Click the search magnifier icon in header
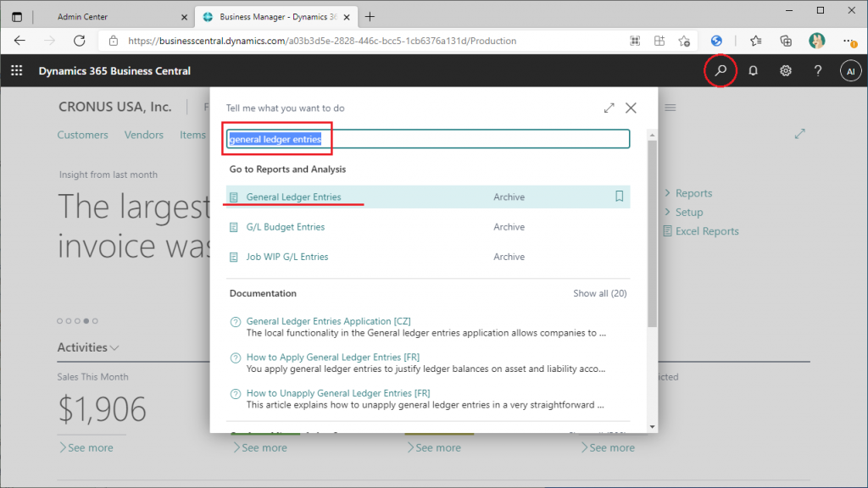The height and width of the screenshot is (488, 868). pyautogui.click(x=721, y=71)
